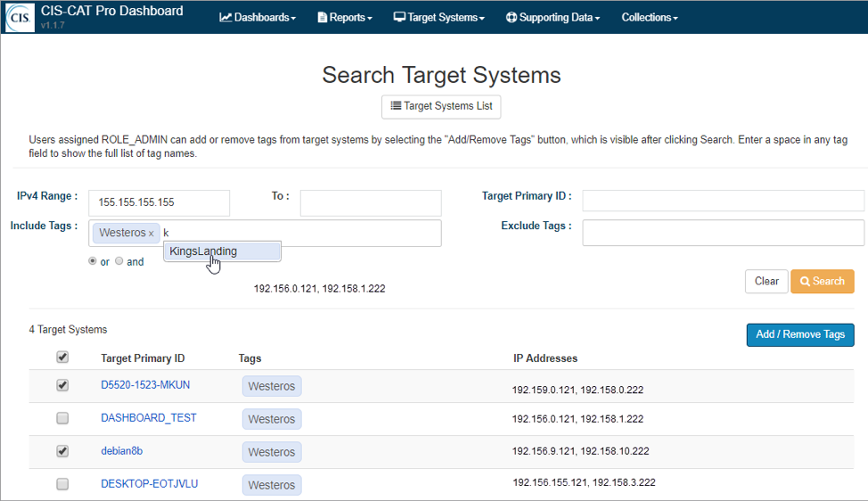This screenshot has width=868, height=501.
Task: Toggle the select-all header checkbox
Action: [62, 357]
